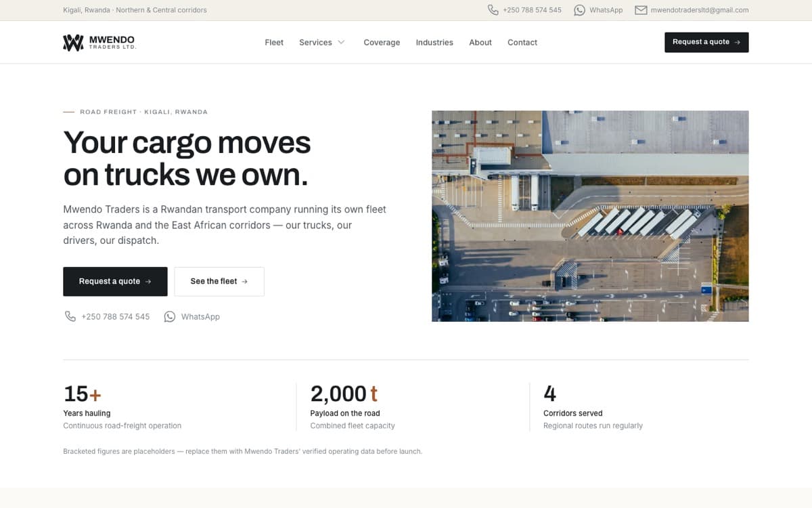Viewport: 812px width, 508px height.
Task: Click Regional routes run regularly text
Action: point(593,426)
